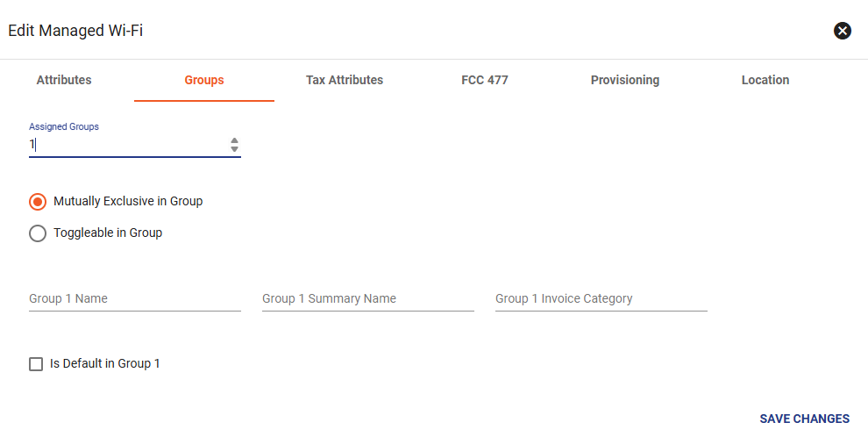
Task: Check the Is Default in Group 1 box
Action: [36, 364]
